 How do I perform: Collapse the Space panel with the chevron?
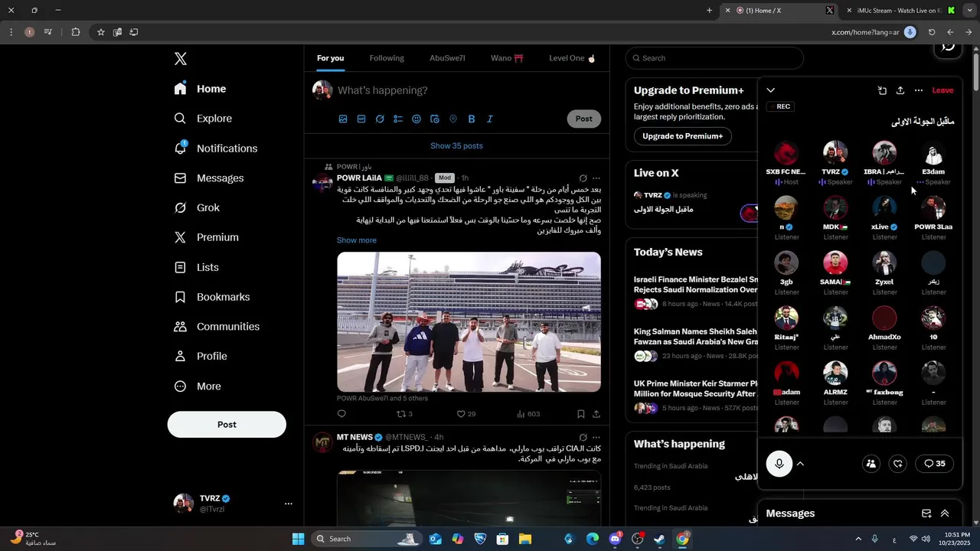771,90
